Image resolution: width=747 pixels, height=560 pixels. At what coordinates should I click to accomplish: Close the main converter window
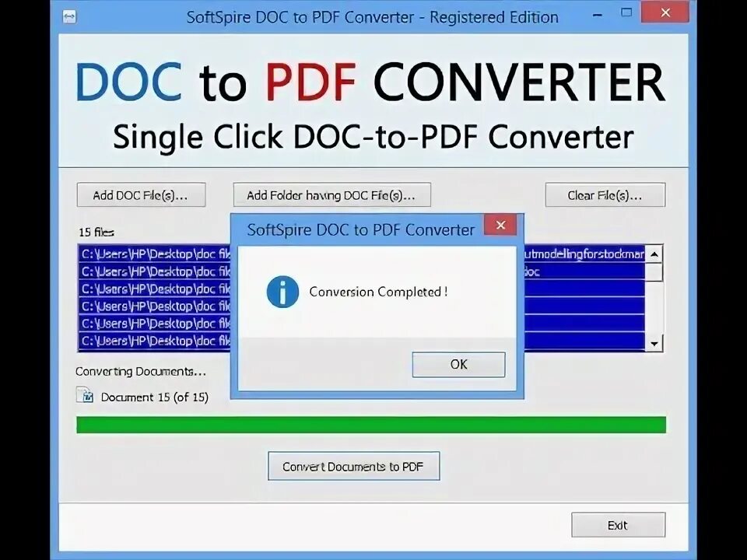[665, 13]
